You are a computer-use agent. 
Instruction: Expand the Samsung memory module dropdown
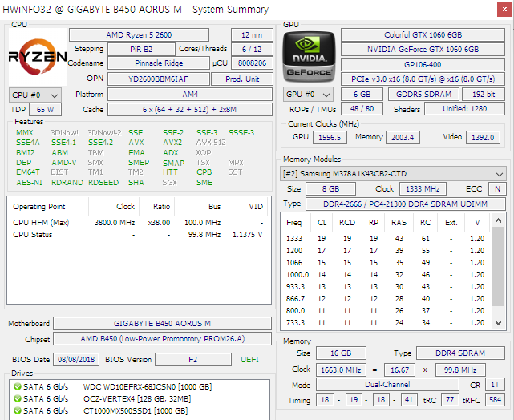click(x=500, y=173)
